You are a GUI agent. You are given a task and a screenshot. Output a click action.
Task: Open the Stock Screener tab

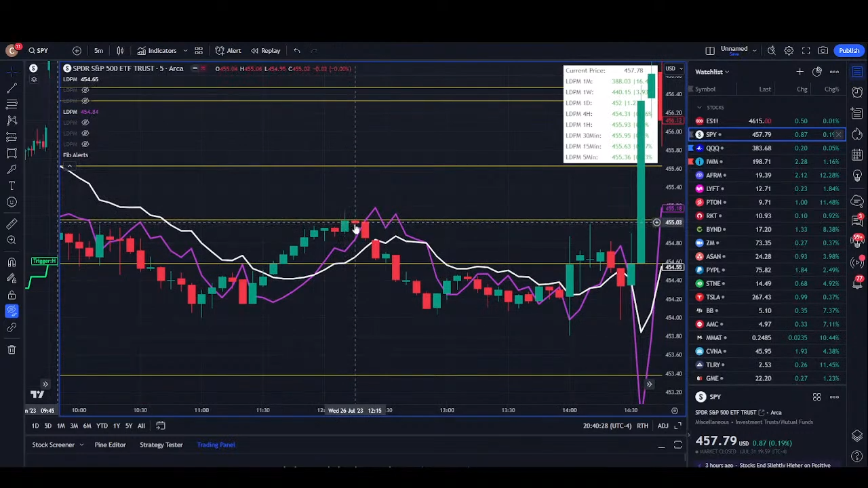[x=53, y=445]
